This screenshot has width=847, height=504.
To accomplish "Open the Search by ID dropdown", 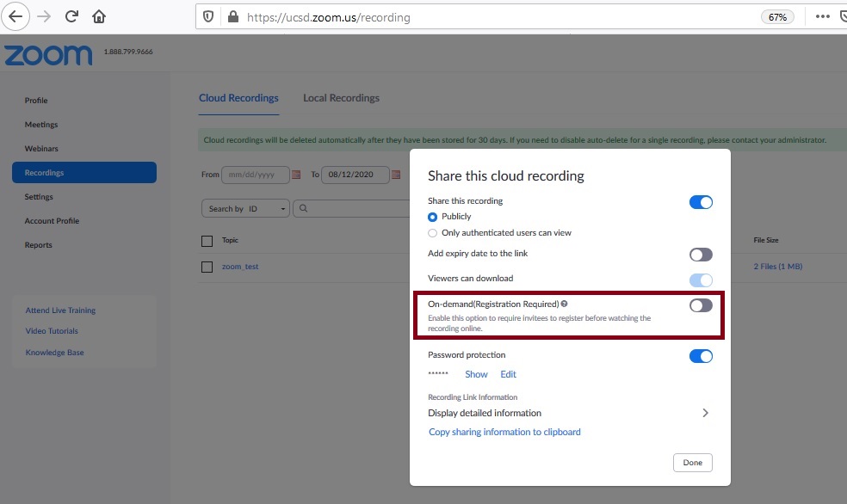I will coord(246,208).
